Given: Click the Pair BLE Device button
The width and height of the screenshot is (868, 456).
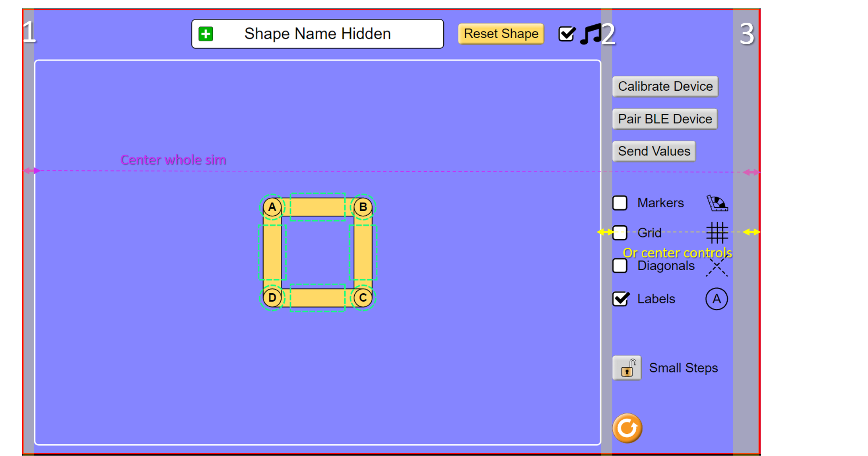Looking at the screenshot, I should click(x=664, y=119).
